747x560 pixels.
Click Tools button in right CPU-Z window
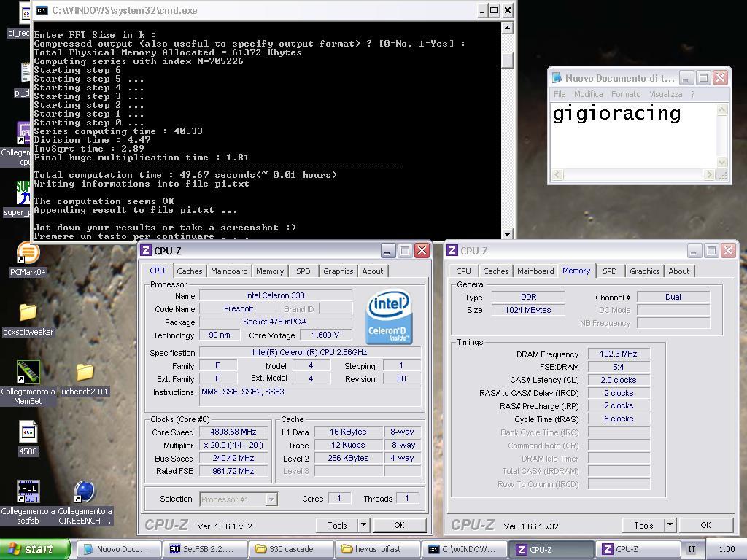pyautogui.click(x=643, y=525)
